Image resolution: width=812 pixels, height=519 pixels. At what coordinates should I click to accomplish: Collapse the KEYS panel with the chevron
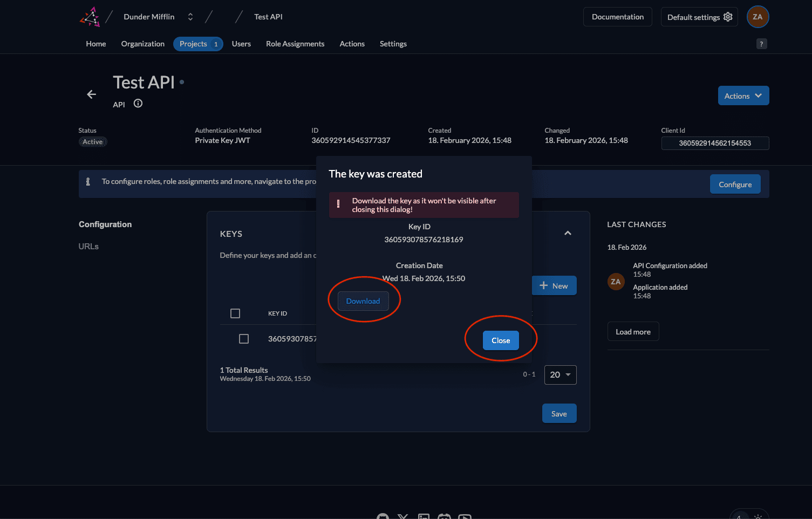[568, 233]
